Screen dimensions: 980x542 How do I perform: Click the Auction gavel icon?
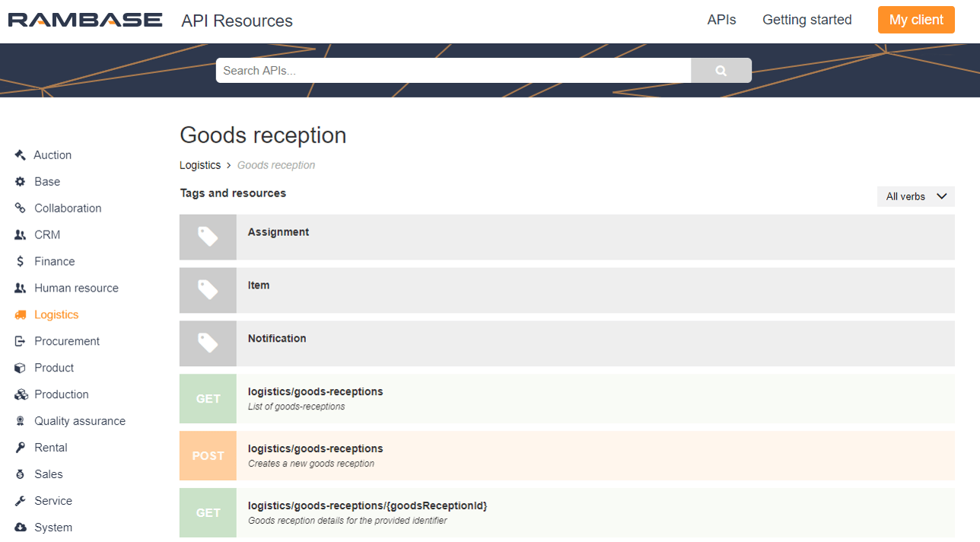click(x=21, y=155)
